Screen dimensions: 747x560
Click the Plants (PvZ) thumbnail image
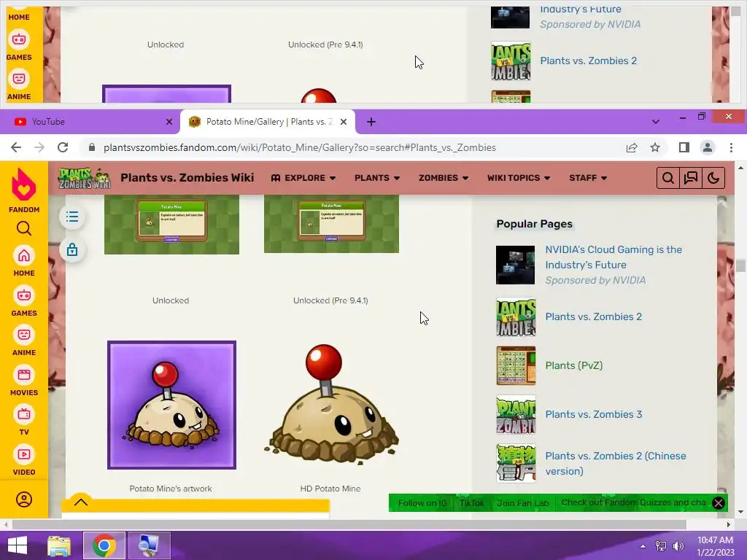pos(516,366)
